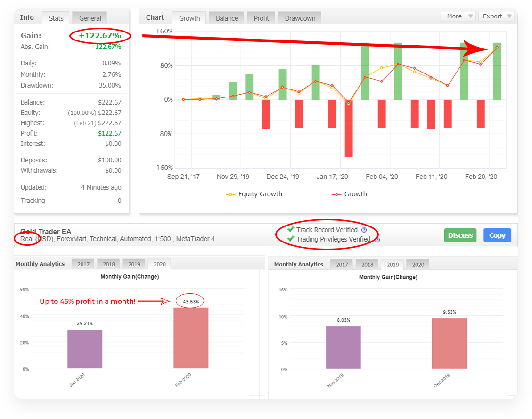Click the Drawdown 35.00% value
Screen dimensions: 532x419
pos(110,85)
